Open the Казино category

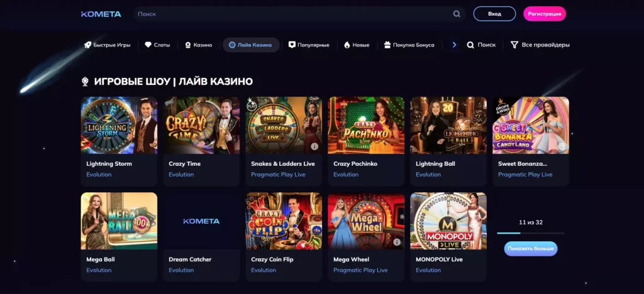tap(197, 45)
